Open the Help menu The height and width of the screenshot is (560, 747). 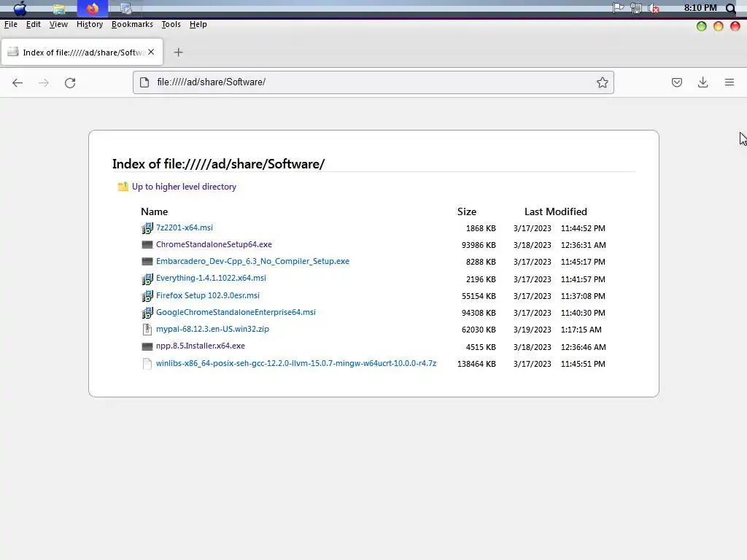pos(198,24)
